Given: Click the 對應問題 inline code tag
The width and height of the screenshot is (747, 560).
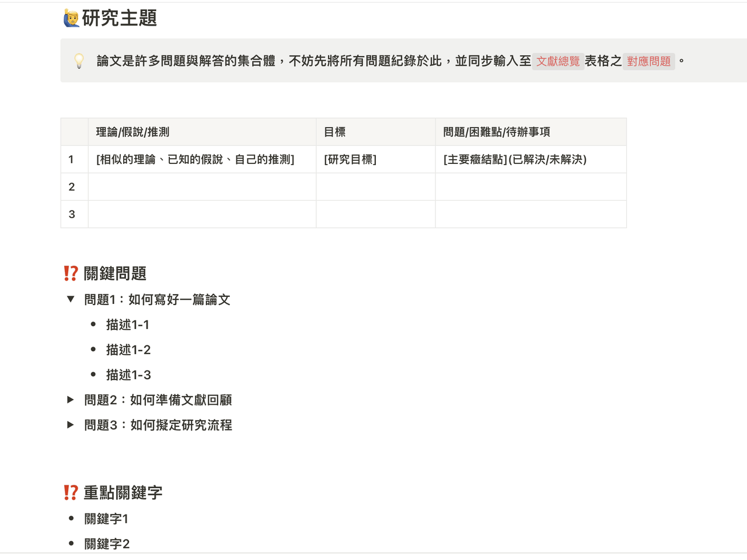Looking at the screenshot, I should pyautogui.click(x=649, y=61).
